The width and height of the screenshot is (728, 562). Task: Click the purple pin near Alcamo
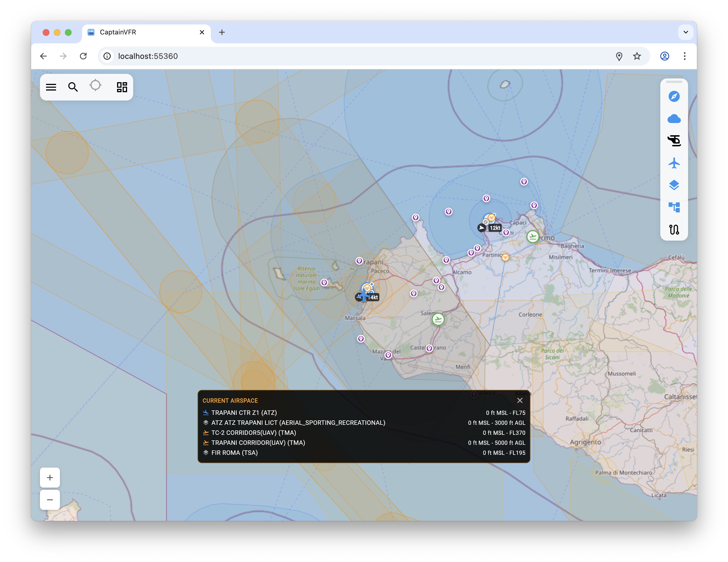coord(446,260)
